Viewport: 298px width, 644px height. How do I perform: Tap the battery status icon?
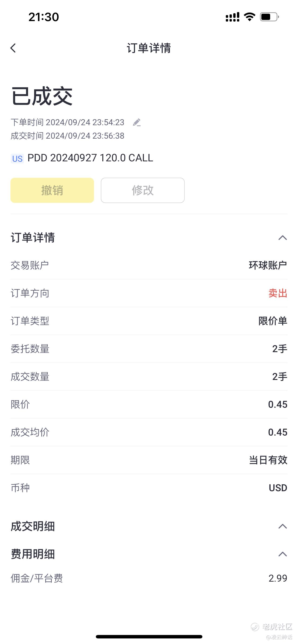pyautogui.click(x=269, y=17)
